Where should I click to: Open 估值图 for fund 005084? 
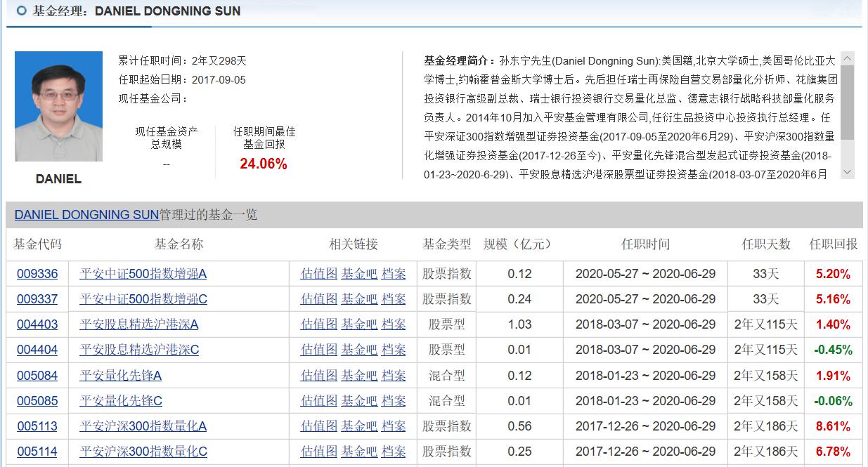319,376
